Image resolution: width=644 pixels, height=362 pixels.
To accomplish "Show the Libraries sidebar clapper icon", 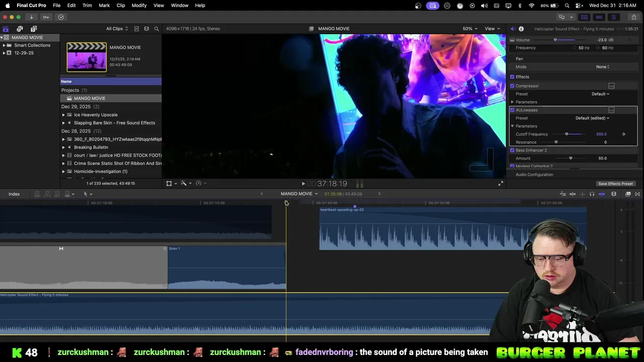I will tap(6, 29).
